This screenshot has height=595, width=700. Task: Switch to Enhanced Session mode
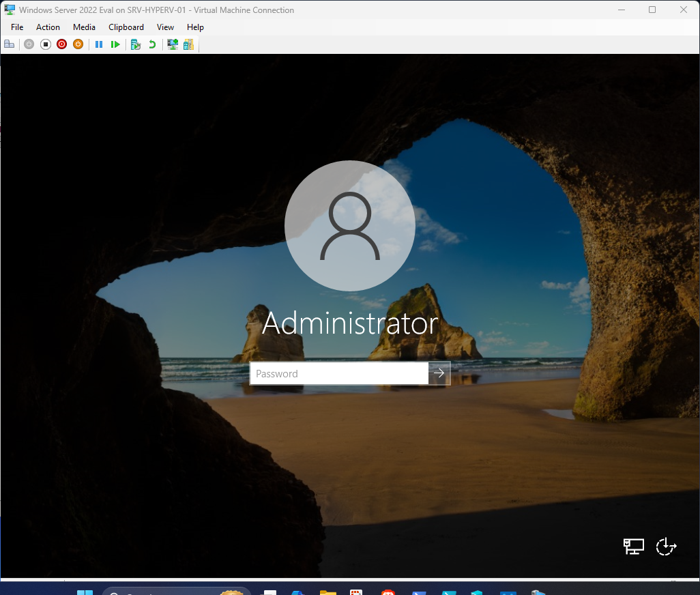pyautogui.click(x=172, y=44)
